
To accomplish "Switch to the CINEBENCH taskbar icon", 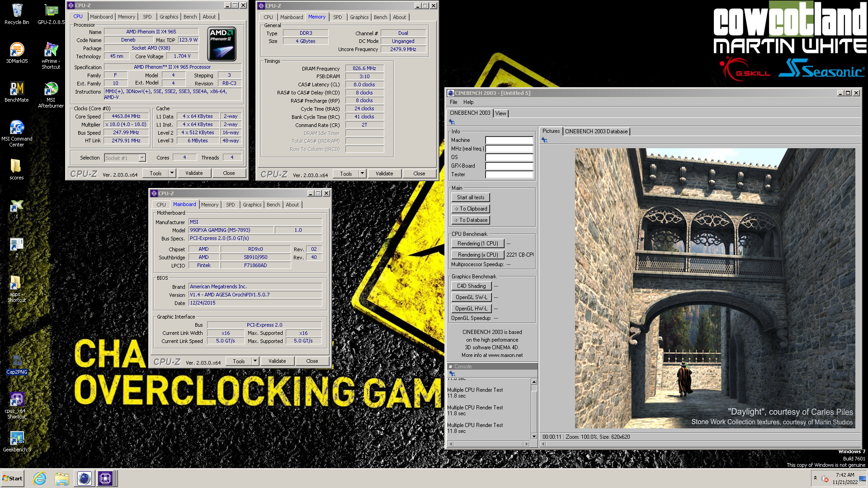I will (x=84, y=479).
